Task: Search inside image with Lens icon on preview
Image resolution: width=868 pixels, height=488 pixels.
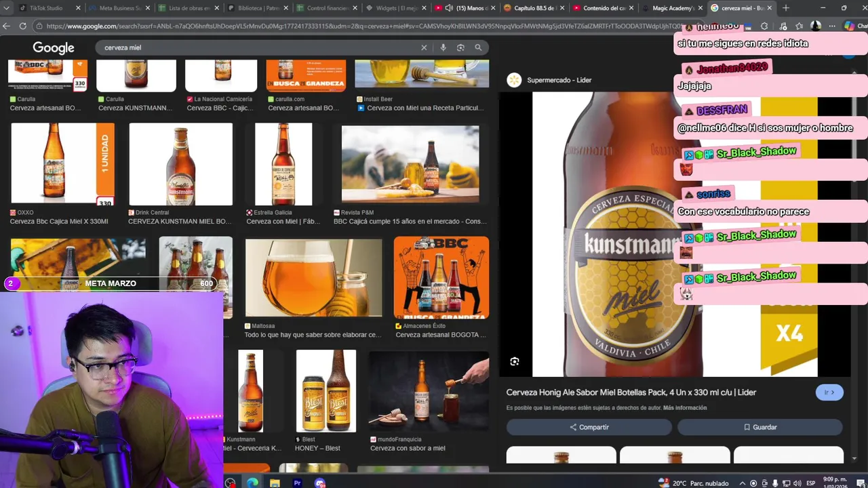Action: tap(515, 362)
